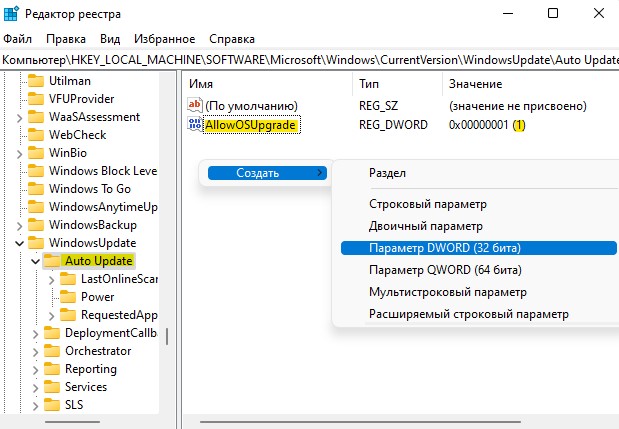Click the Power subkey folder icon
Viewport: 619px width, 429px height.
68,297
